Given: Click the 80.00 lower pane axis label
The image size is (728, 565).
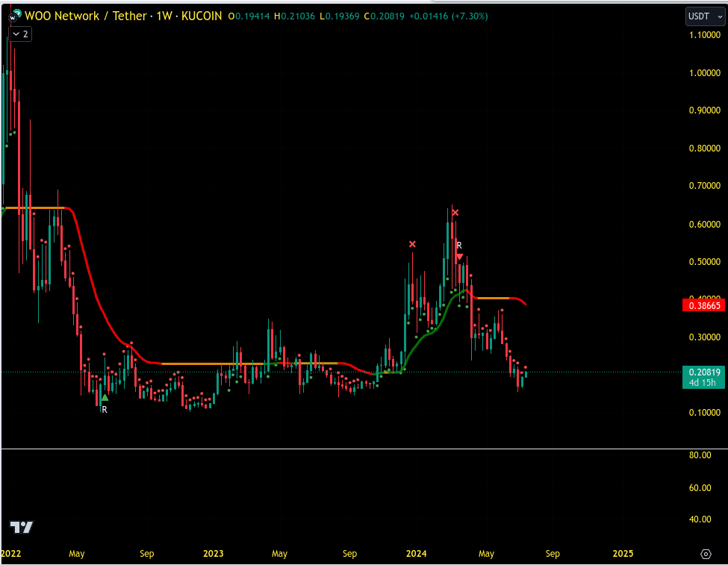Looking at the screenshot, I should point(700,455).
